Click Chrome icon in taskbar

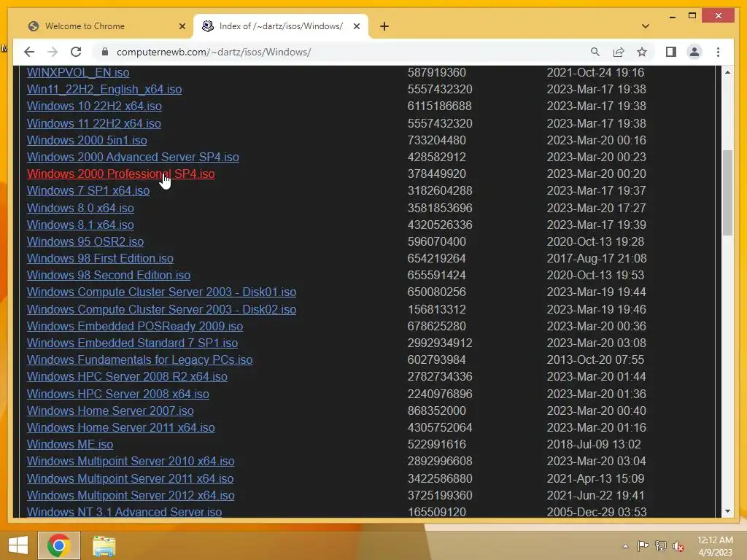[x=59, y=545]
